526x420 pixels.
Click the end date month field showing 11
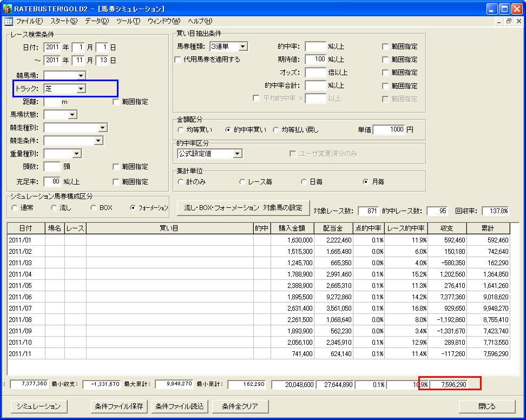78,61
